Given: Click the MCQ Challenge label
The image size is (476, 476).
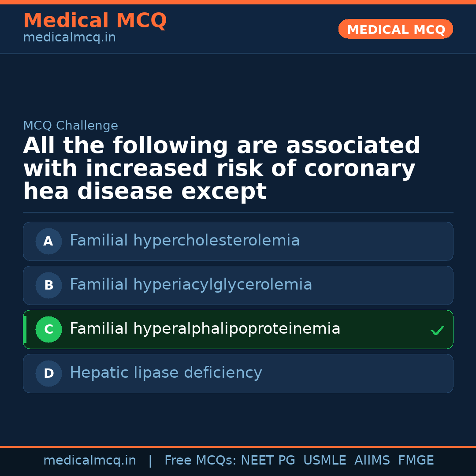Looking at the screenshot, I should 71,126.
